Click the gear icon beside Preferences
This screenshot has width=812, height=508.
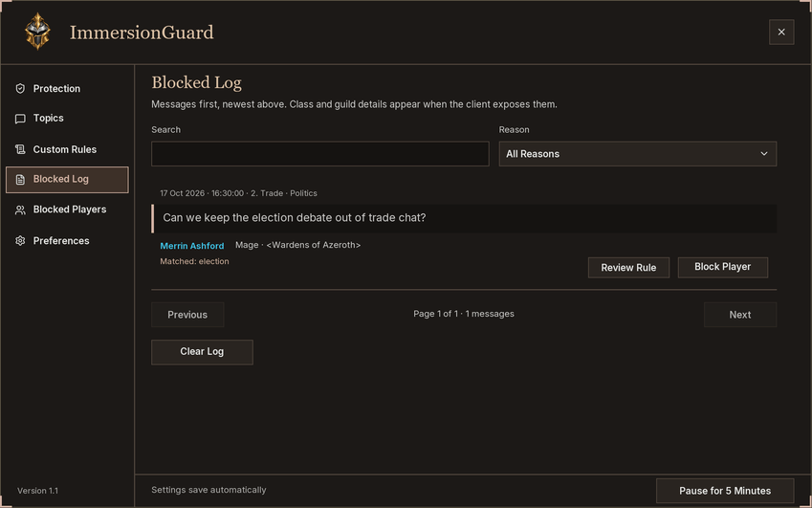pos(20,241)
